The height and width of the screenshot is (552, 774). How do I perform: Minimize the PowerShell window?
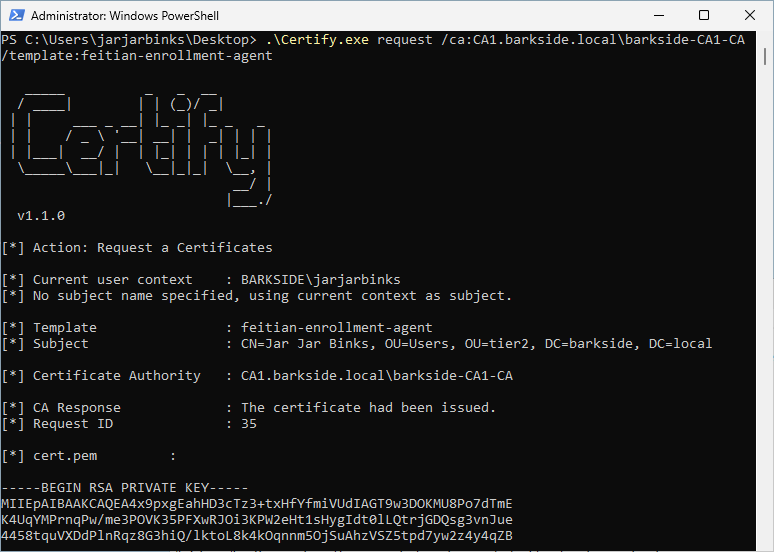click(x=657, y=15)
